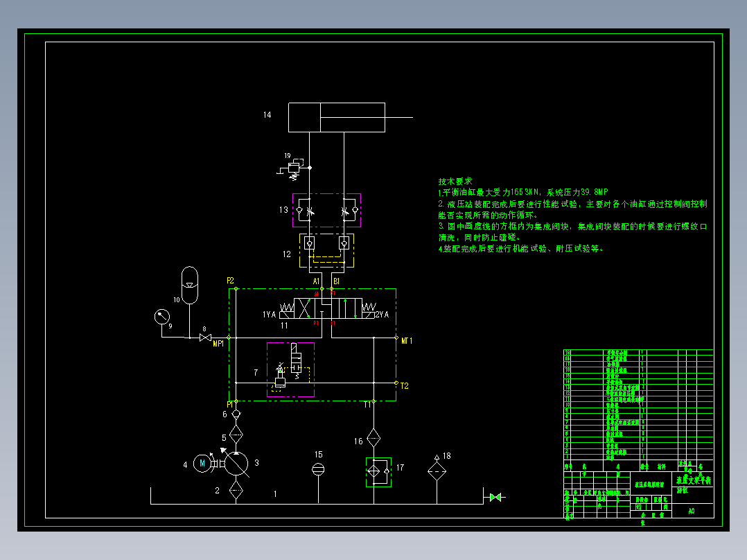Select the 'MP1' port label
This screenshot has height=560, width=747.
click(218, 344)
